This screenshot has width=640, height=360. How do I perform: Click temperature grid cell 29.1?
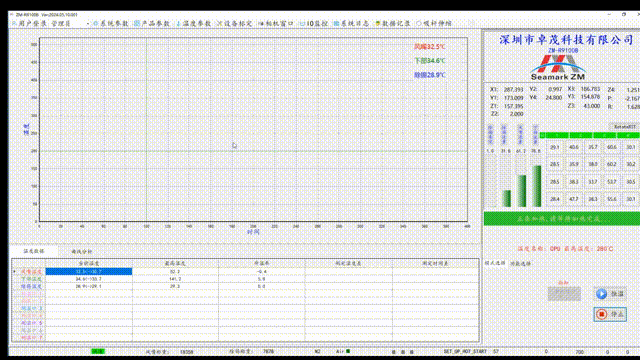[555, 147]
